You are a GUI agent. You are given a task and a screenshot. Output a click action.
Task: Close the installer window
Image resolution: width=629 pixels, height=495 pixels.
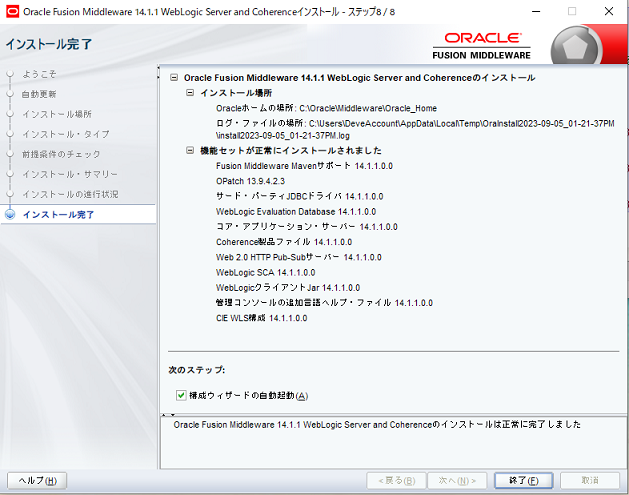click(x=609, y=11)
